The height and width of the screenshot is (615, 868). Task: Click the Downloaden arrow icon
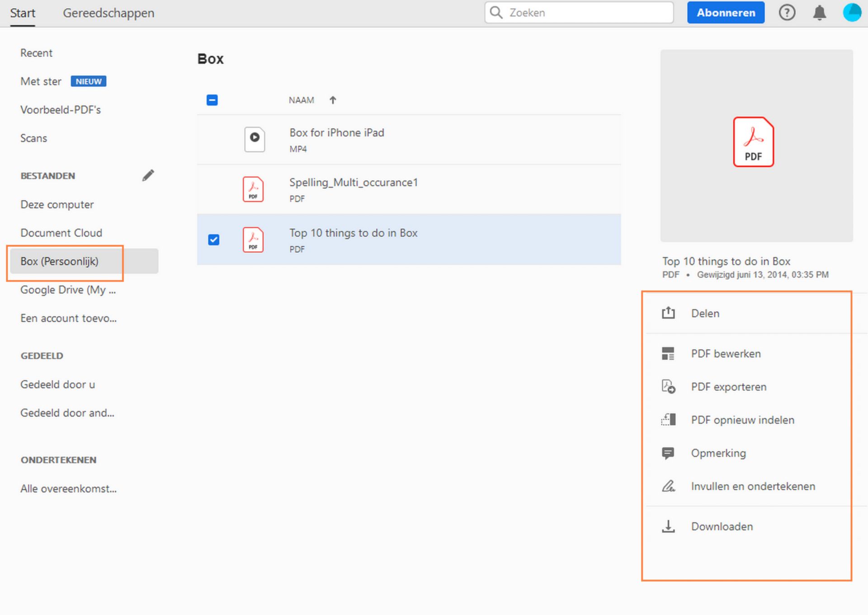(668, 526)
